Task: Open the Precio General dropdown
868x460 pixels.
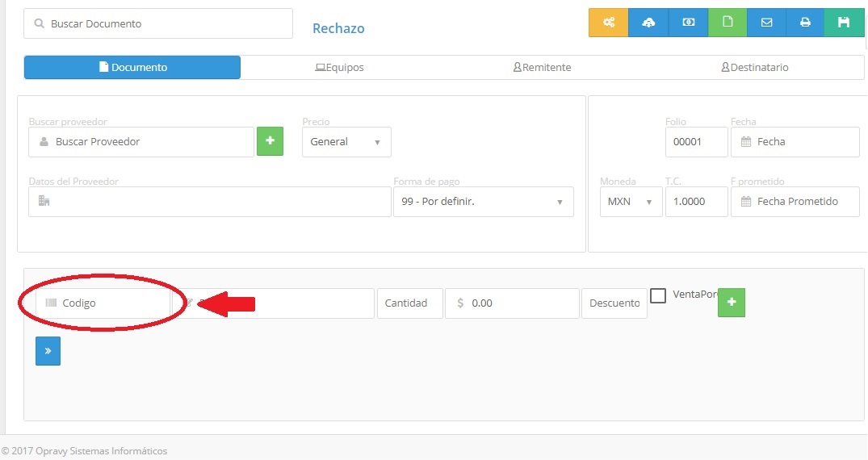Action: coord(346,142)
